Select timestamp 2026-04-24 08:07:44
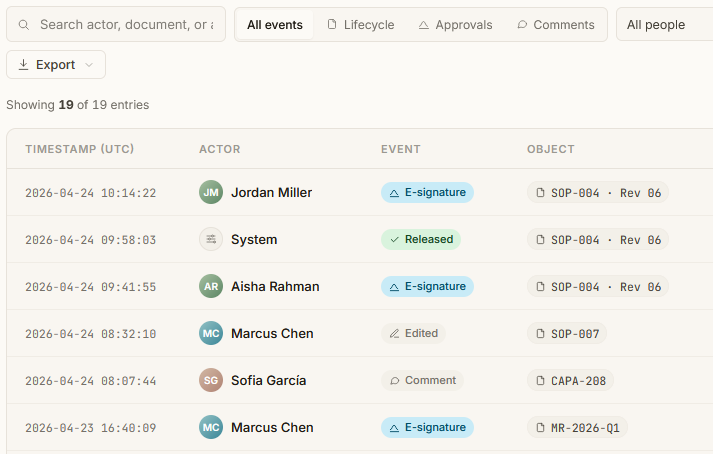The width and height of the screenshot is (713, 454). click(x=90, y=381)
